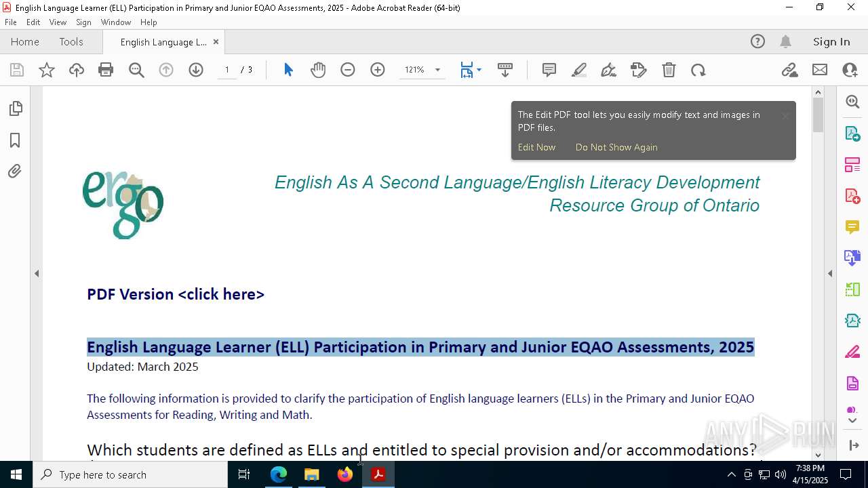This screenshot has height=488, width=868.
Task: Open the Export PDF tool in right pane
Action: click(x=852, y=134)
